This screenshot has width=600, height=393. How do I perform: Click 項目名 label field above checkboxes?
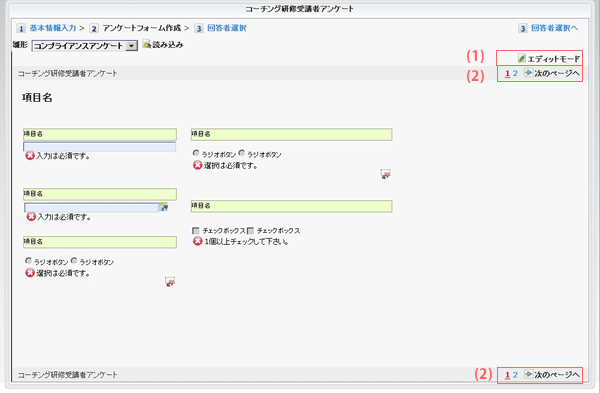point(292,206)
